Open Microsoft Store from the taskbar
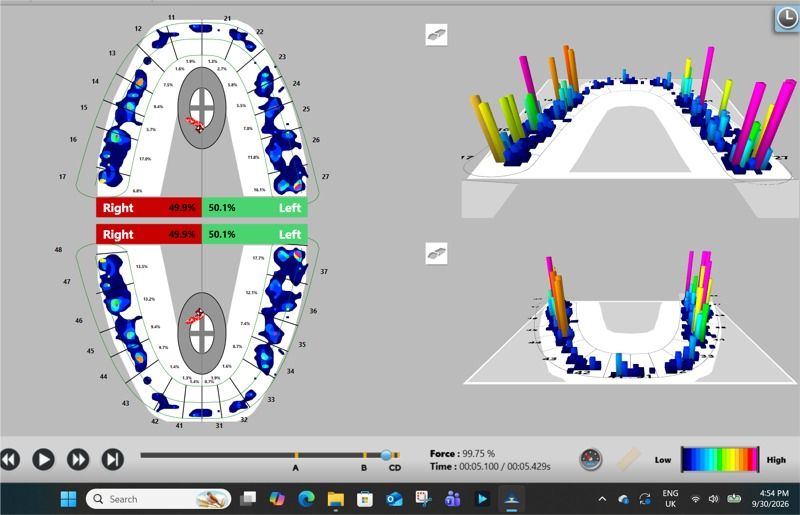 [364, 499]
